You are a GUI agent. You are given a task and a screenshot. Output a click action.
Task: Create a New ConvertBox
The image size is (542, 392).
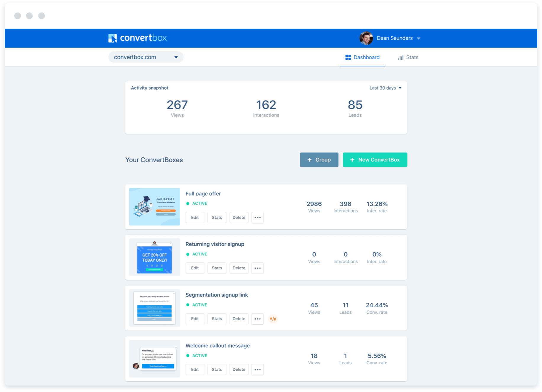(375, 160)
